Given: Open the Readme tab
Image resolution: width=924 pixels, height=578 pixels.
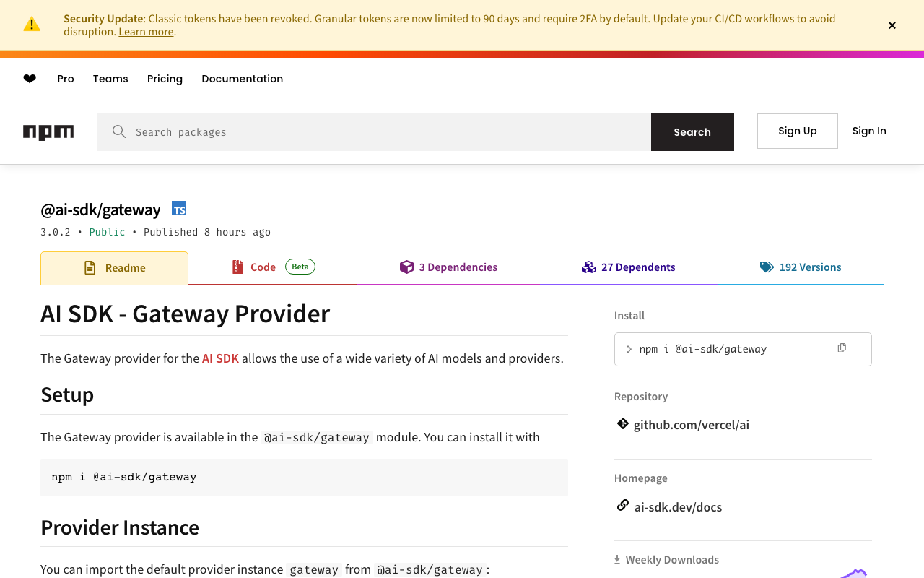Looking at the screenshot, I should point(115,268).
